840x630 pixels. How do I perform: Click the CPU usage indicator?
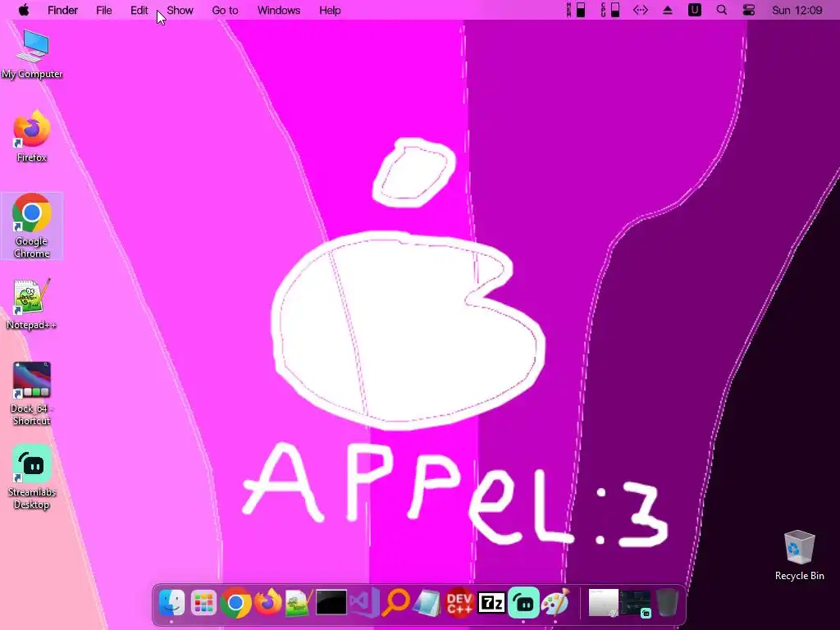click(x=610, y=10)
